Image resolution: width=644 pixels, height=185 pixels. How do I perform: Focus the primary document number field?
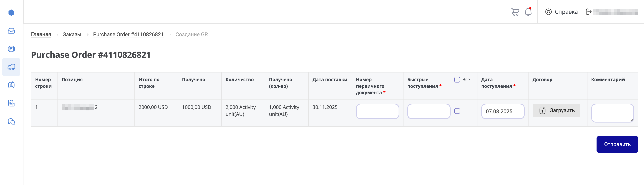(377, 111)
